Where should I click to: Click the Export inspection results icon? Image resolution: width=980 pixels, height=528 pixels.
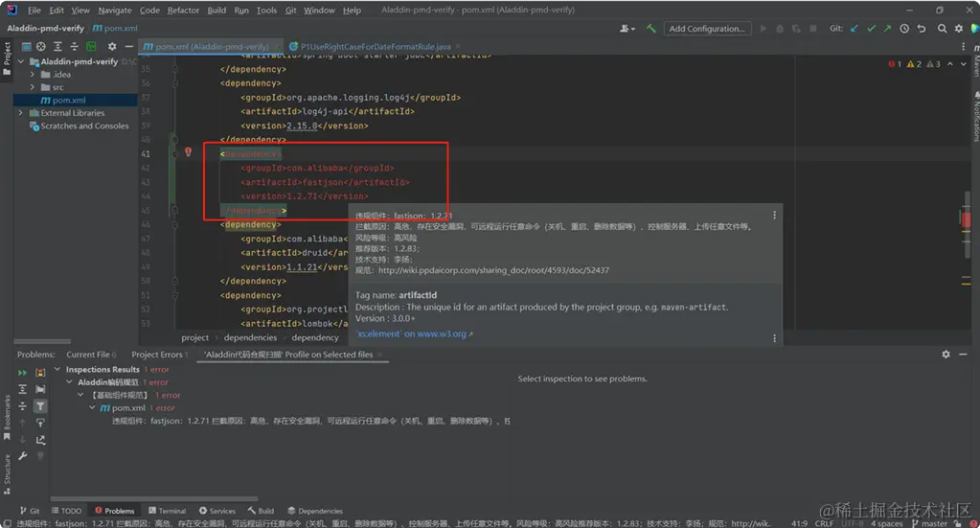click(x=40, y=440)
